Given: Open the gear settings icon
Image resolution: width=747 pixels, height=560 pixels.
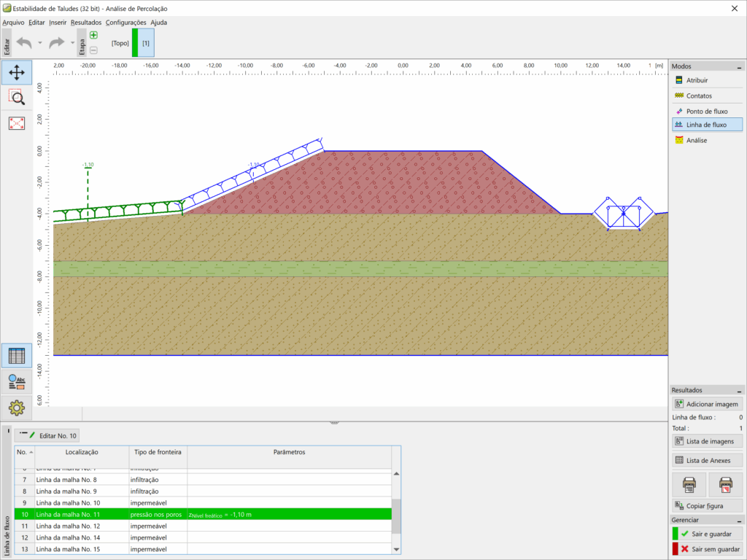Looking at the screenshot, I should (17, 408).
